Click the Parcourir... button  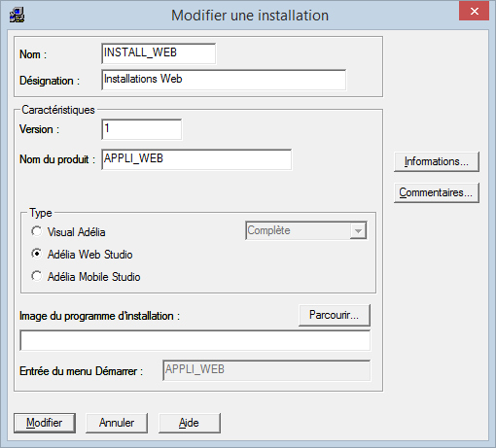[335, 315]
